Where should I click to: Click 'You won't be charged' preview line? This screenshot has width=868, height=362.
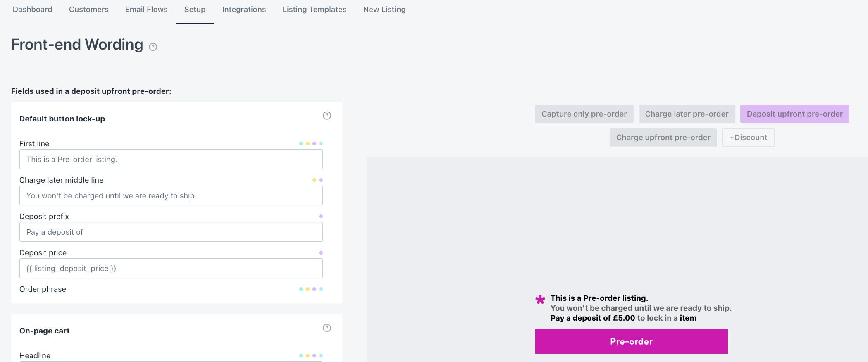click(641, 308)
